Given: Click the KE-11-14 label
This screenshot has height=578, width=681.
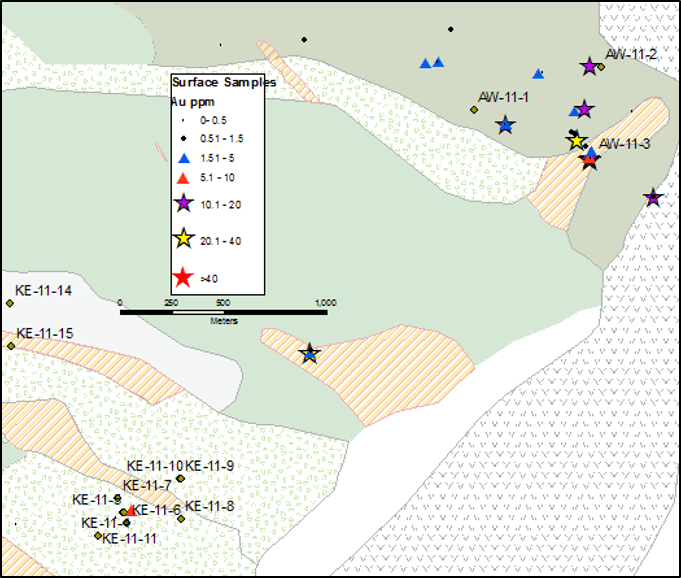Looking at the screenshot, I should tap(43, 291).
